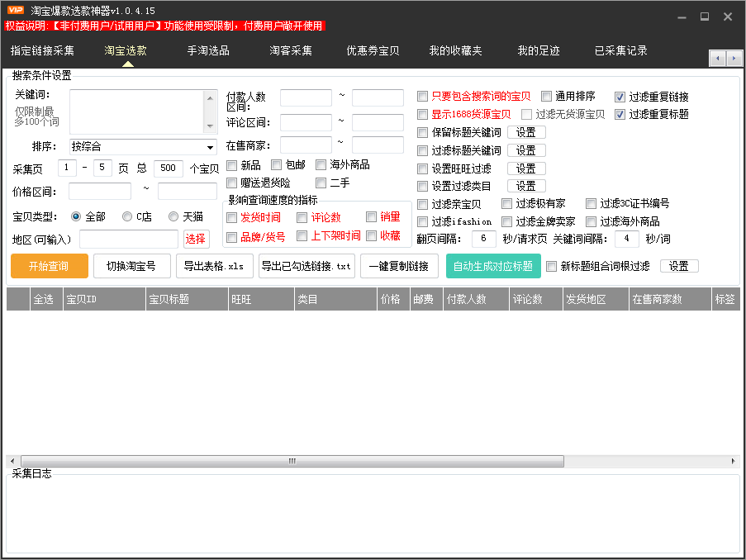Check the 二手 checkbox
The height and width of the screenshot is (560, 746).
pyautogui.click(x=321, y=183)
